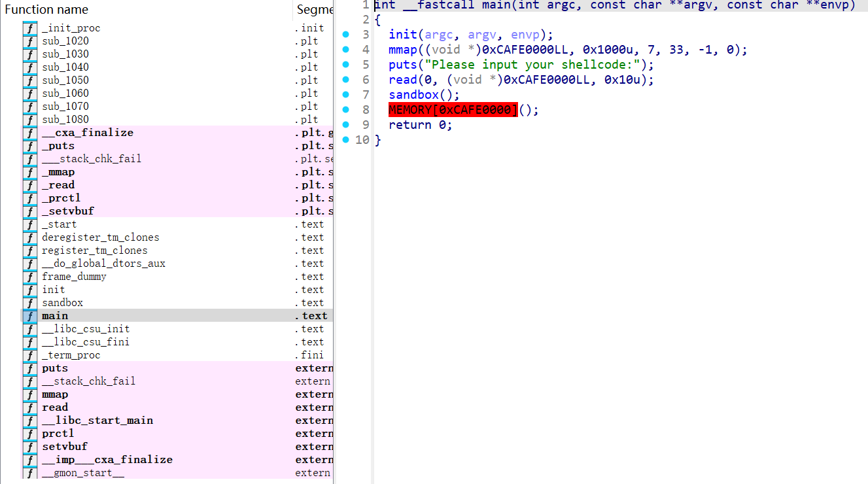Click the function icon next to __imp___cxa_finalize
Viewport: 868px width, 484px height.
pos(30,460)
